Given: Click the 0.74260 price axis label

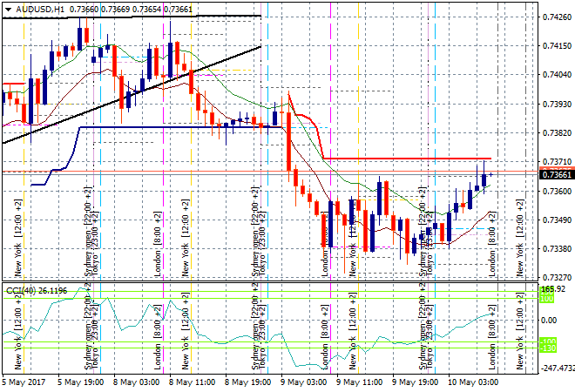Looking at the screenshot, I should pos(556,17).
